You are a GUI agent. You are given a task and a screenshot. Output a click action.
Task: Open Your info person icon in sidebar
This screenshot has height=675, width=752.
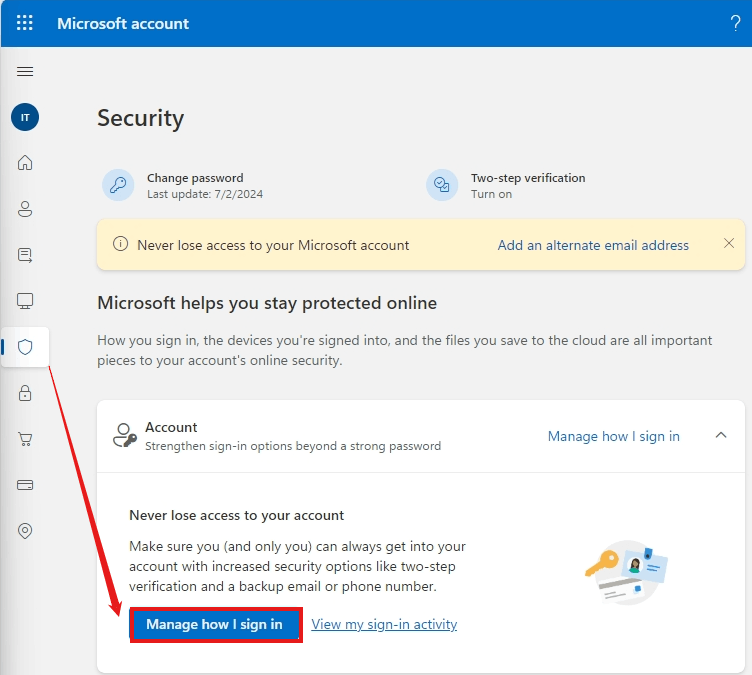(25, 209)
